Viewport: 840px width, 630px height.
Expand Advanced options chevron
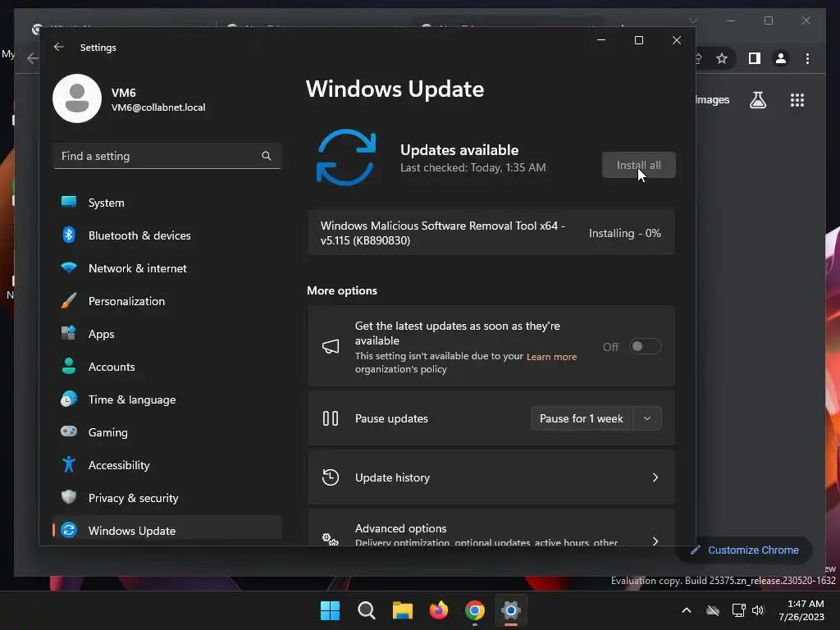point(655,541)
